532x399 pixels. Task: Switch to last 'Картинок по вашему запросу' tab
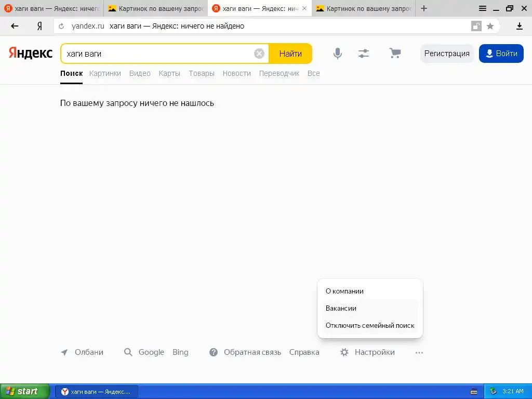point(364,8)
